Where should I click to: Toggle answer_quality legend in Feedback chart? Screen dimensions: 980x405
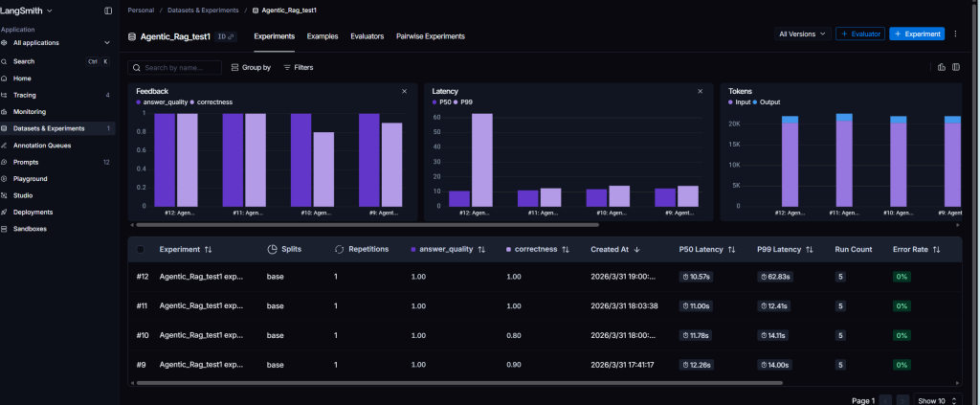[162, 101]
